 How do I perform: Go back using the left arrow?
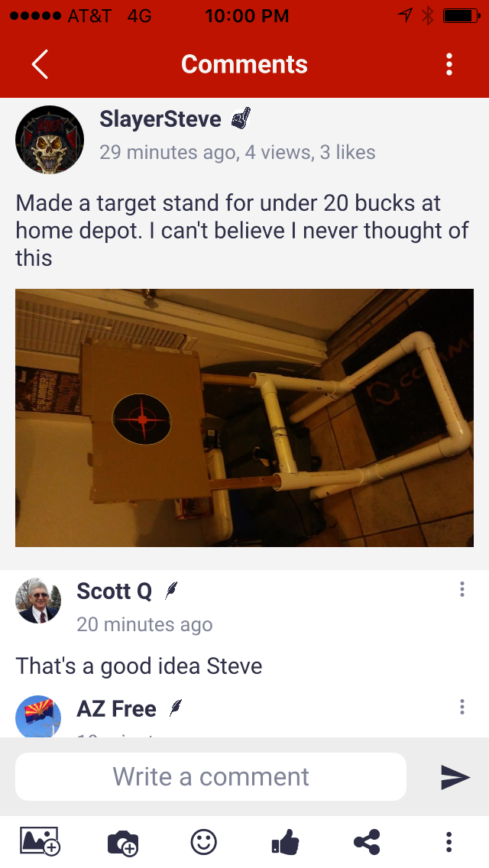click(40, 64)
